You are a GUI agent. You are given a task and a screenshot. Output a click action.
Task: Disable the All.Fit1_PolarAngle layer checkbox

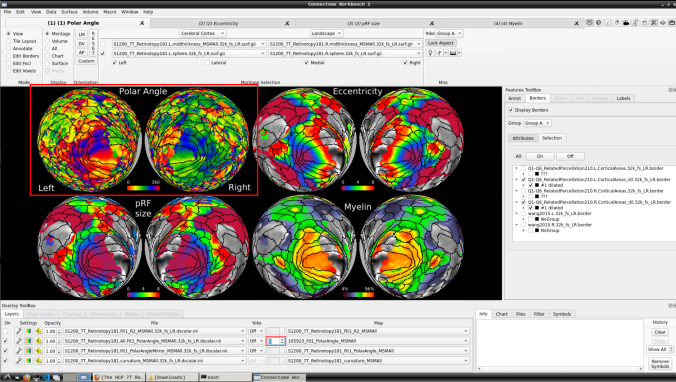pyautogui.click(x=6, y=341)
